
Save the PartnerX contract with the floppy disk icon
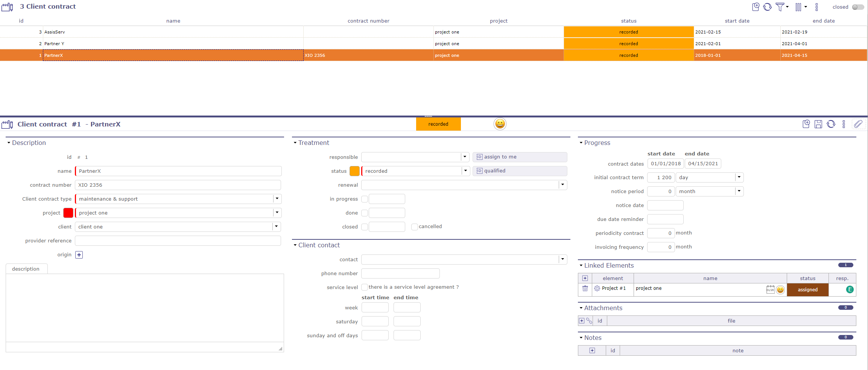tap(818, 124)
